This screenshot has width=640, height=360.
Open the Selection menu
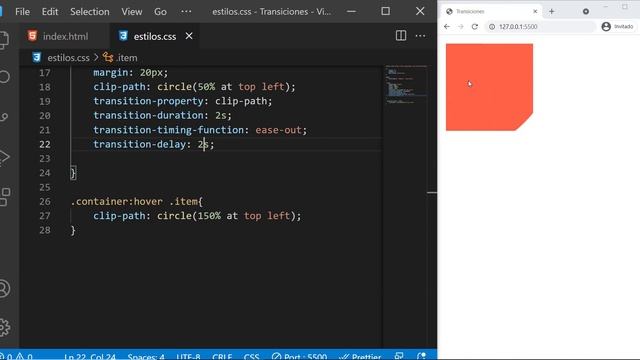pyautogui.click(x=89, y=11)
